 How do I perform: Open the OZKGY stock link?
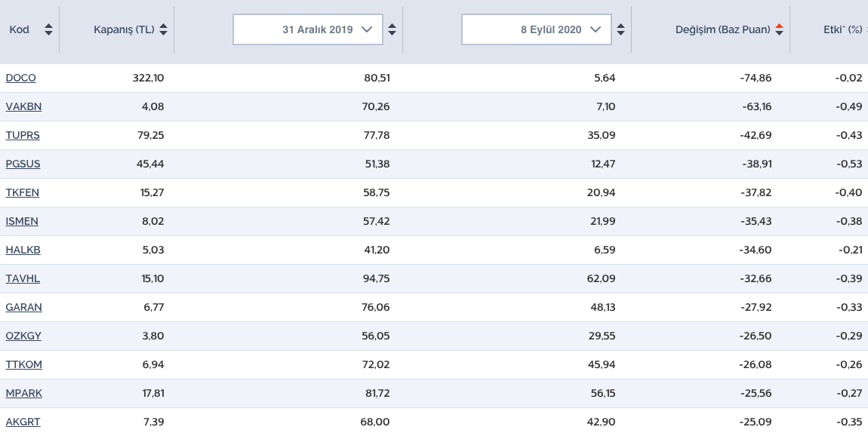tap(23, 336)
